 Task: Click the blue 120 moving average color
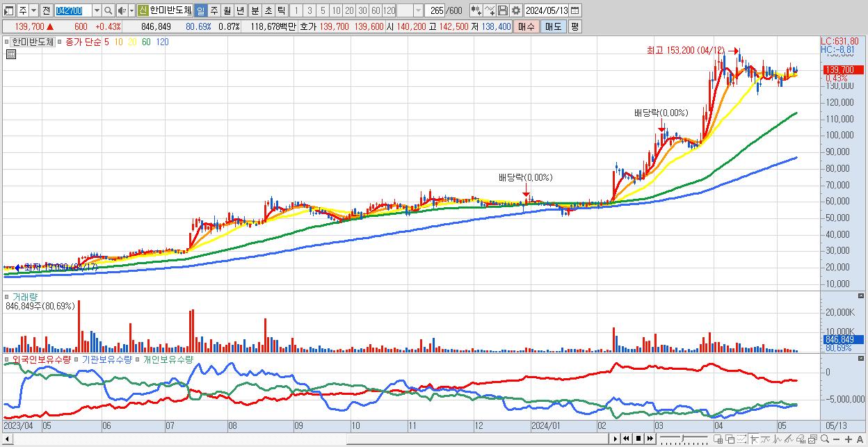tap(162, 42)
